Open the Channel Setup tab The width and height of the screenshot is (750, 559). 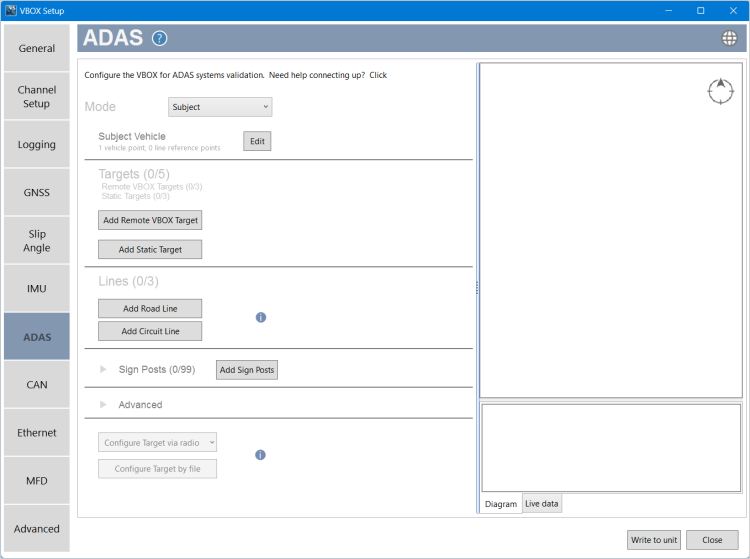[x=37, y=96]
